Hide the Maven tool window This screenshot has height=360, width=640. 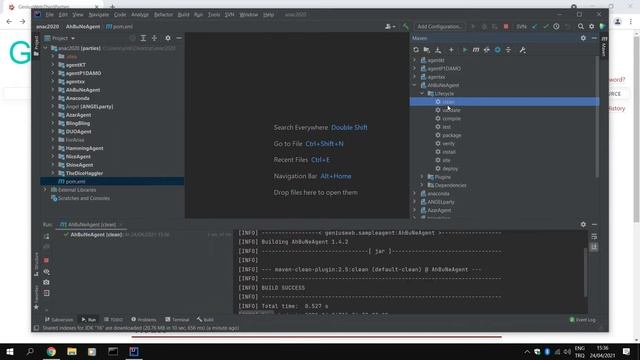click(x=594, y=38)
